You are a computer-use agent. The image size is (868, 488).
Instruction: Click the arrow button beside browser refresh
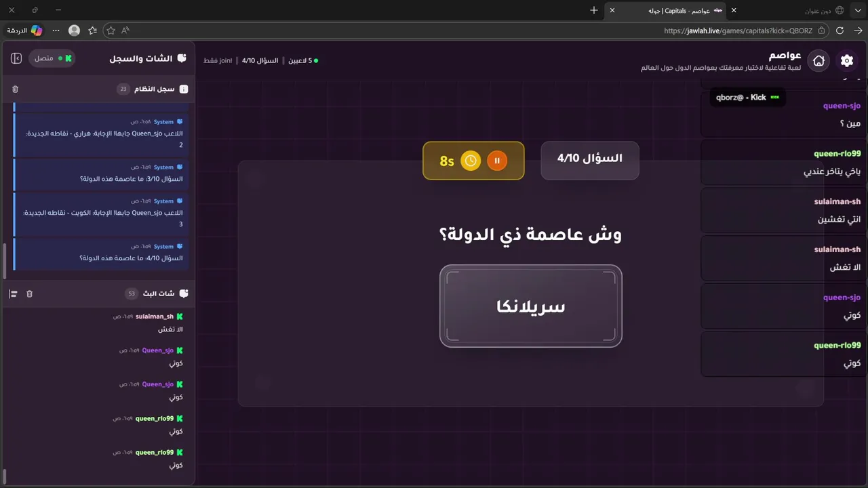[x=858, y=30]
